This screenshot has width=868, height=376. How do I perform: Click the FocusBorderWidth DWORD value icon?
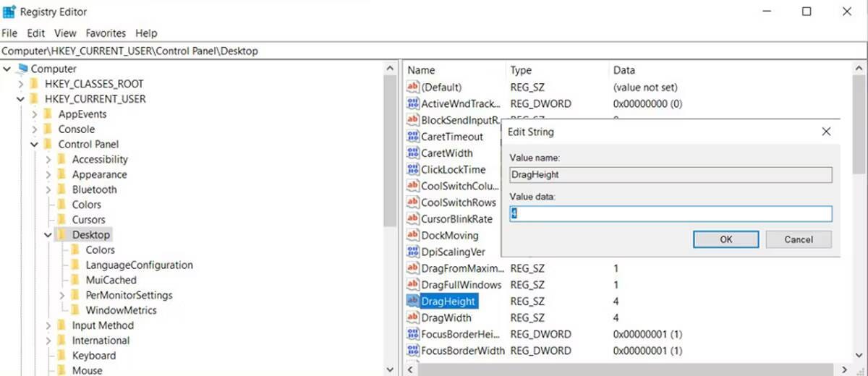[413, 351]
